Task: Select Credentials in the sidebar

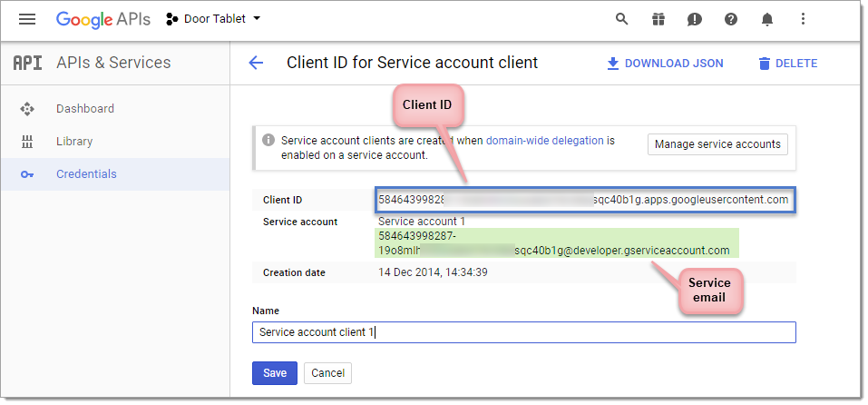Action: click(86, 174)
